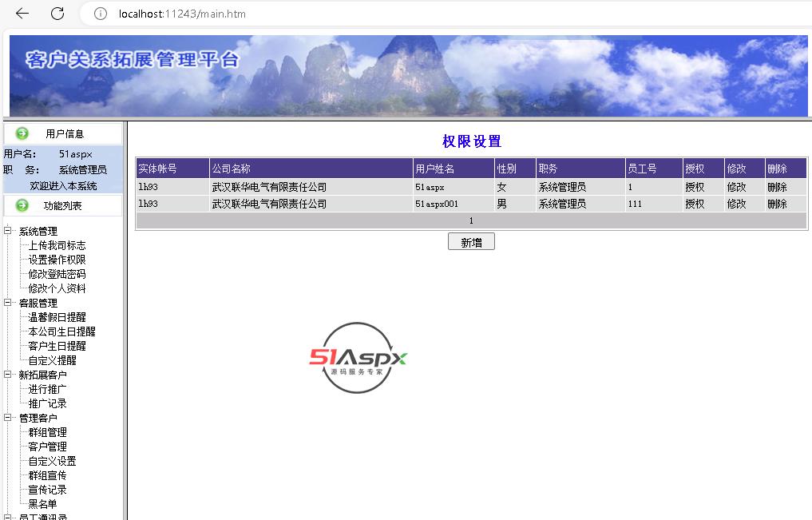Open the site information icon

click(101, 14)
